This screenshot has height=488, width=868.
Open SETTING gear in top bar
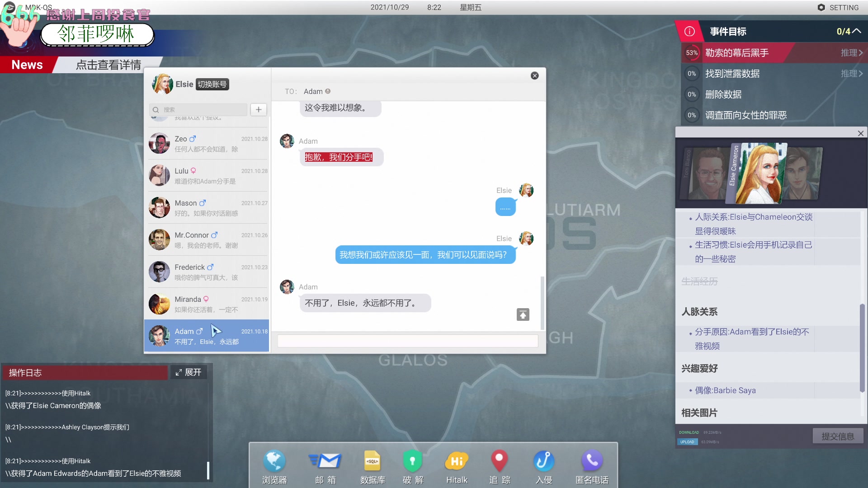click(838, 7)
